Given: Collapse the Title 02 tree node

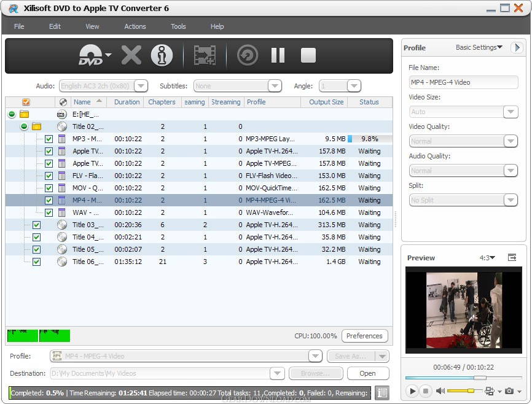Looking at the screenshot, I should click(24, 126).
